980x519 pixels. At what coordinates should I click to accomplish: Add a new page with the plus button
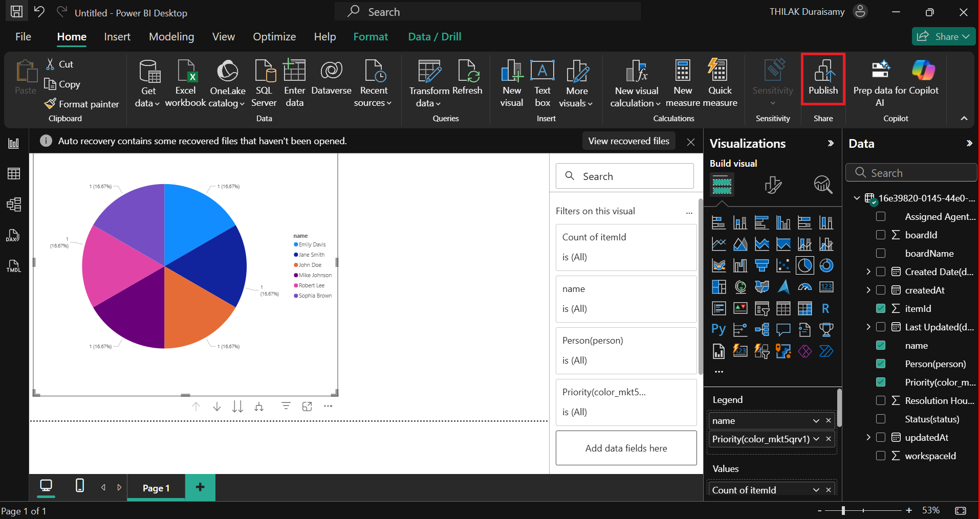click(x=200, y=487)
